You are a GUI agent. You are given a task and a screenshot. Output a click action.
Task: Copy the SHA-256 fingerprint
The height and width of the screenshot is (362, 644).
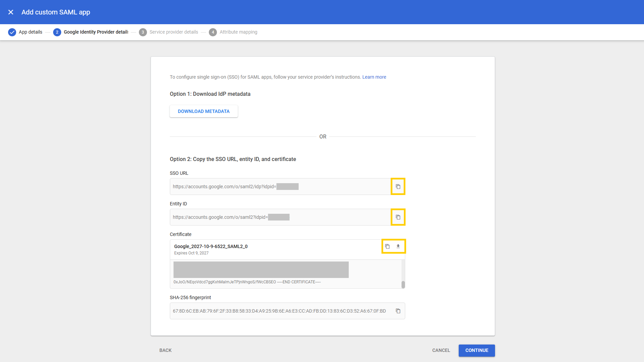[398, 311]
